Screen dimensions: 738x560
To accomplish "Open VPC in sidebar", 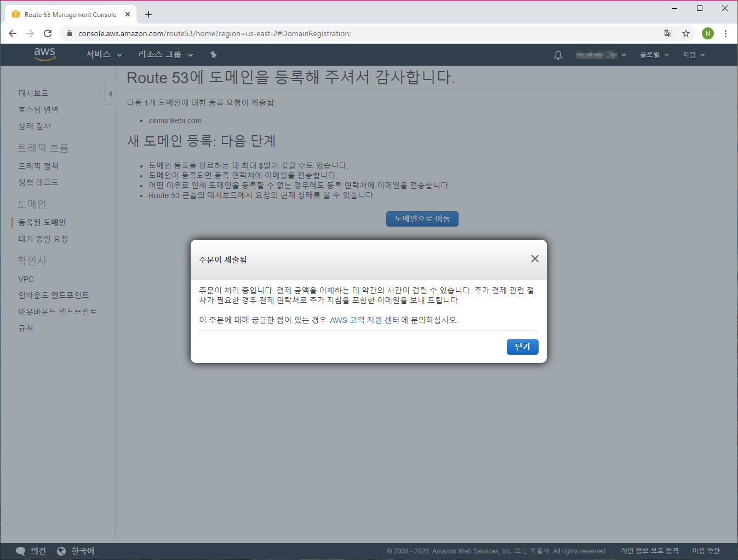I will 26,279.
